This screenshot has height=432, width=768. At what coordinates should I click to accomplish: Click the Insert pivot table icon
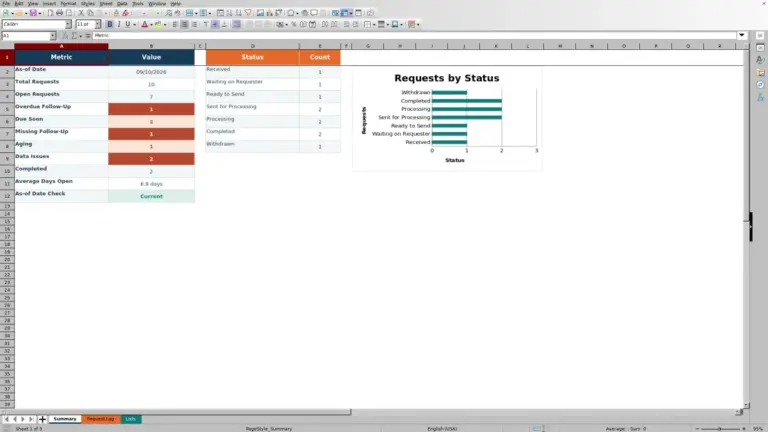(x=278, y=13)
